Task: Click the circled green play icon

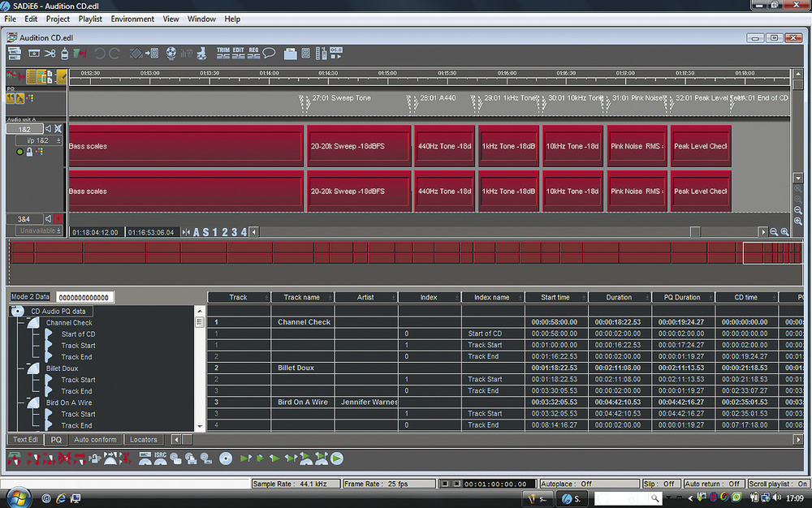Action: tap(336, 459)
